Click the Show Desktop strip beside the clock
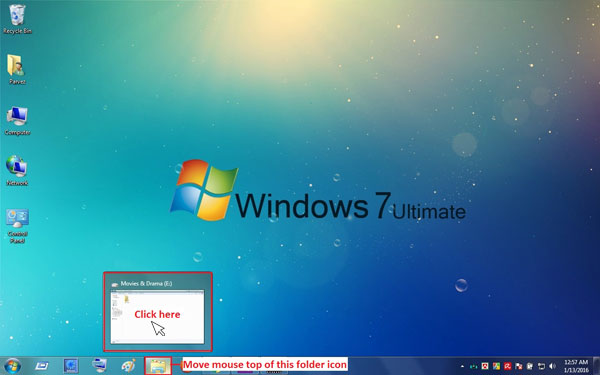Image resolution: width=600 pixels, height=375 pixels. point(596,366)
